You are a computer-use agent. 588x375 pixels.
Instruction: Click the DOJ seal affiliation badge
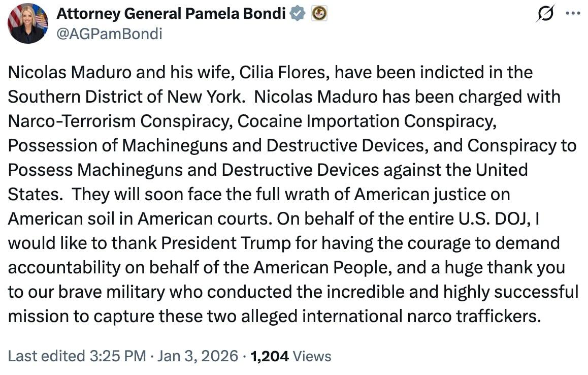319,14
